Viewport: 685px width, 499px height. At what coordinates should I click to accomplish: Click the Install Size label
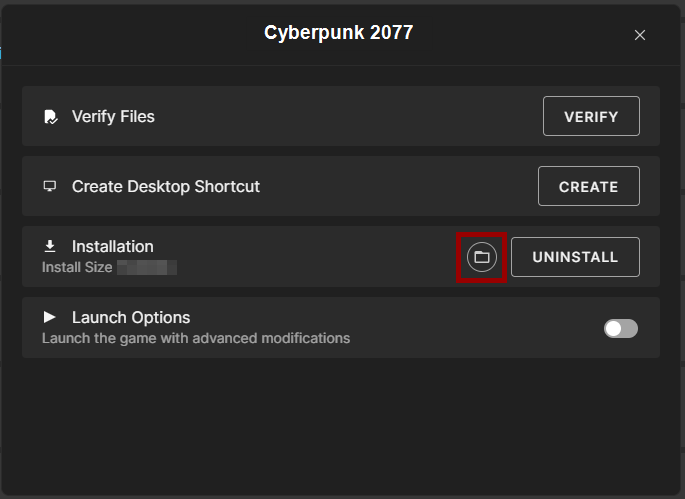tap(77, 268)
